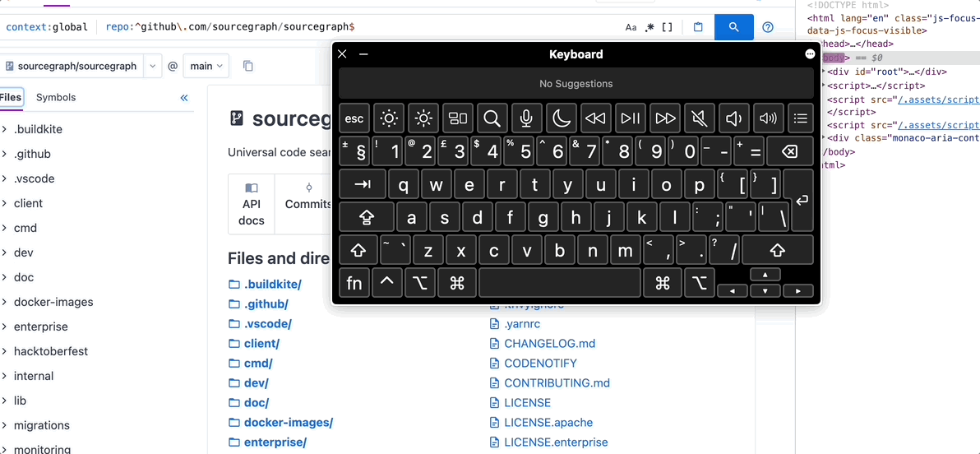Tap the esc key on Keyboard
Screen dimensions: 980x454
[354, 118]
